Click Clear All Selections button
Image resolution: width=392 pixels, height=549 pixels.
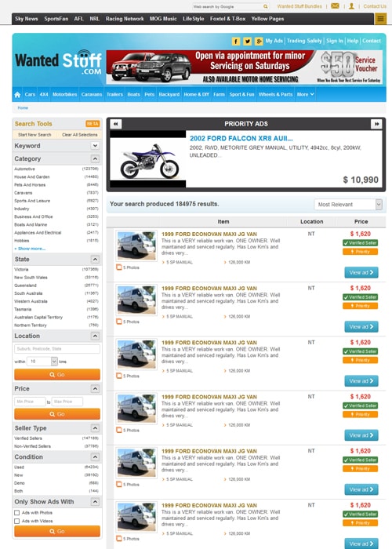tap(80, 135)
